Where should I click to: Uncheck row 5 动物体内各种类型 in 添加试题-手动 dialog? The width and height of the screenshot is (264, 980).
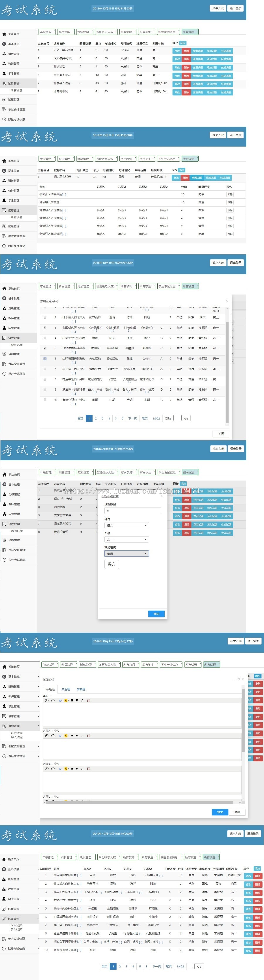tap(45, 348)
